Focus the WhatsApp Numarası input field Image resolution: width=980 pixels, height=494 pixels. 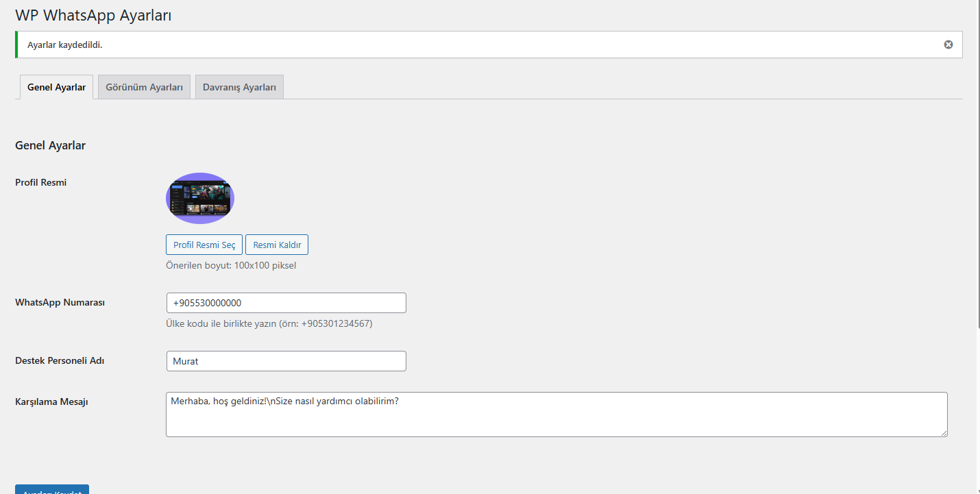click(286, 303)
